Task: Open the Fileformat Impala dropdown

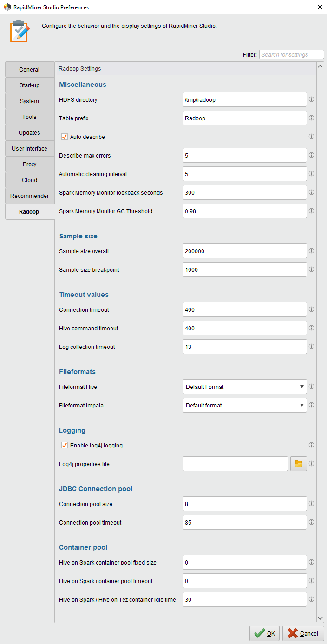Action: pyautogui.click(x=301, y=405)
